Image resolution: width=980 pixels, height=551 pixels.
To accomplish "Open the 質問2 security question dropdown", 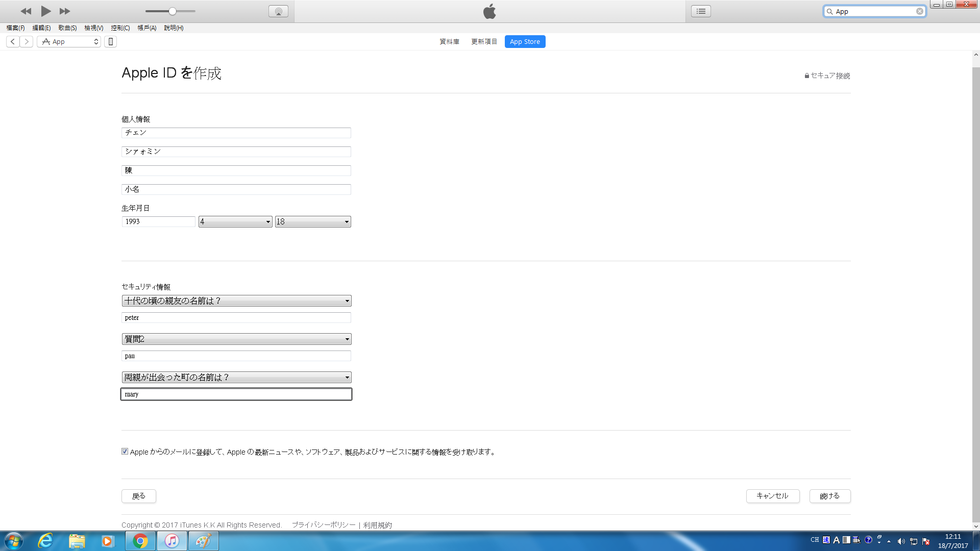I will tap(236, 339).
